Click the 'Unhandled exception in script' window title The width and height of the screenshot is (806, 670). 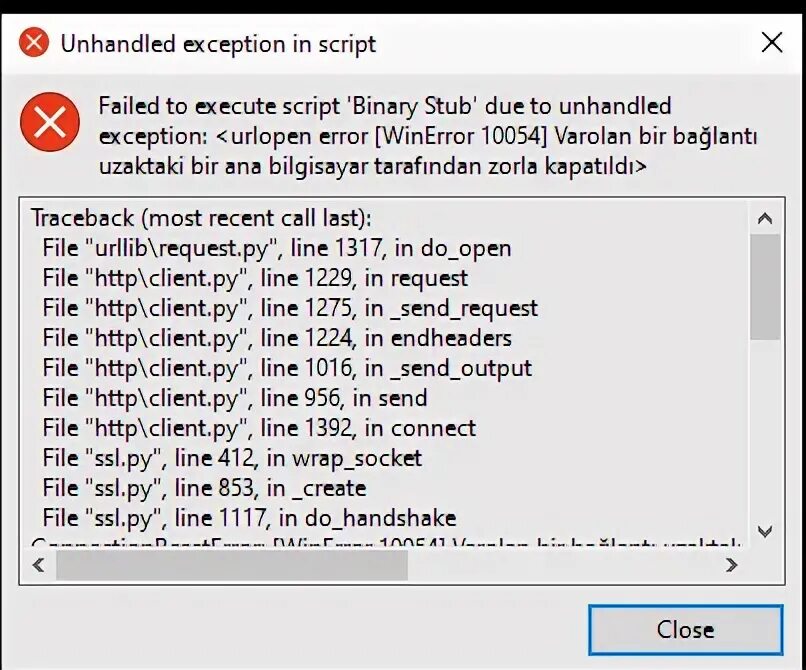218,43
